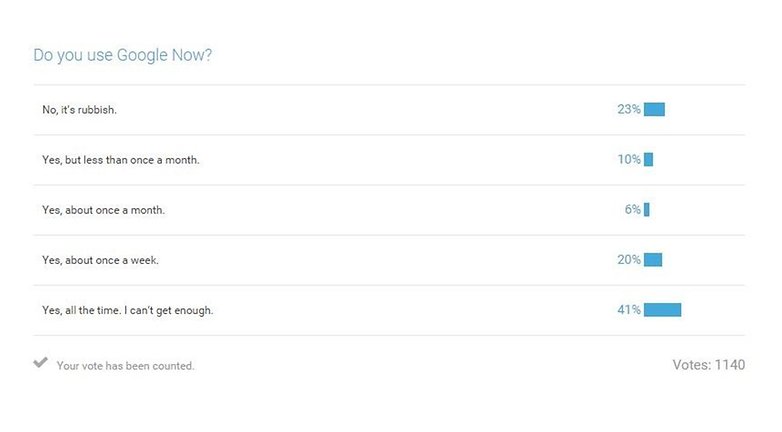The image size is (782, 432).
Task: Pick the 'Yes, about once a week.' row
Action: click(389, 260)
